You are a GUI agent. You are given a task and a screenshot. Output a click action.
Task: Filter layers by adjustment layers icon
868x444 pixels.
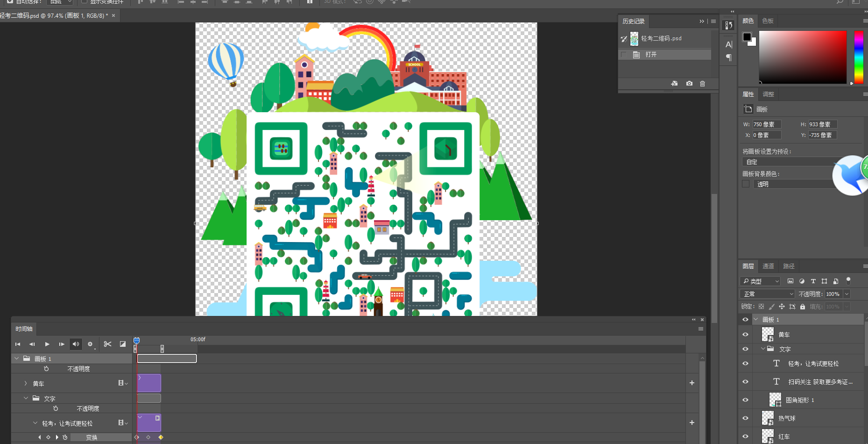click(802, 281)
